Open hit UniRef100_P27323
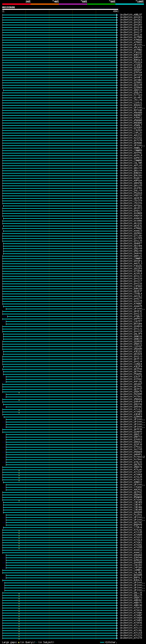Viewport: 146px width, 644px height. coord(131,95)
